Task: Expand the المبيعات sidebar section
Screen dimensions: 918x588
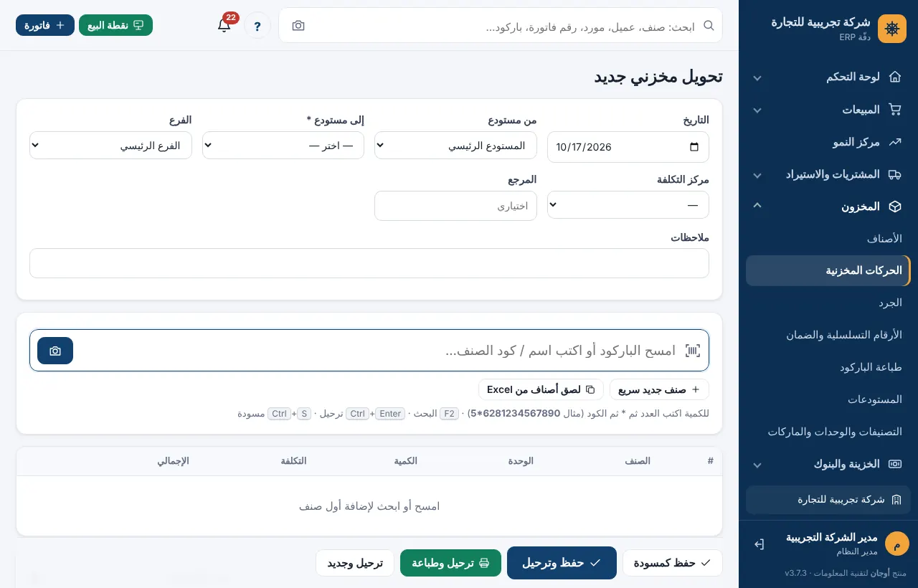Action: [x=757, y=110]
